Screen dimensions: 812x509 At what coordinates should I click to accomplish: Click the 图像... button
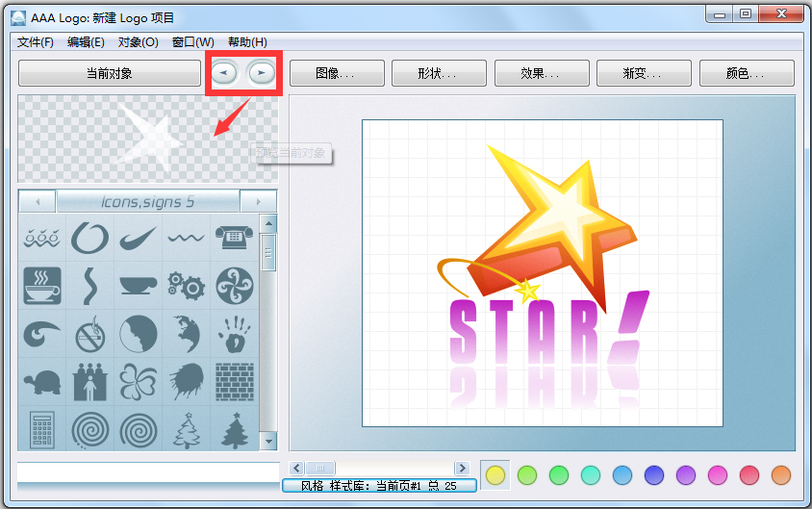(x=336, y=73)
